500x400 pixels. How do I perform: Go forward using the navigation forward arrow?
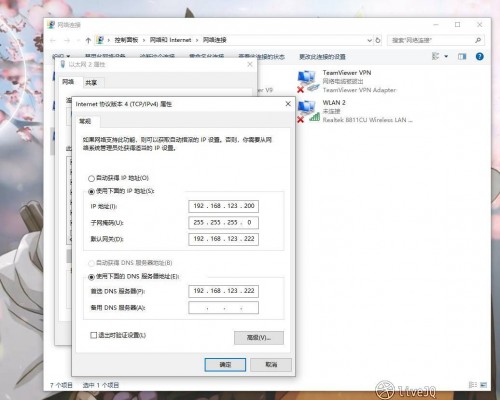(x=67, y=40)
